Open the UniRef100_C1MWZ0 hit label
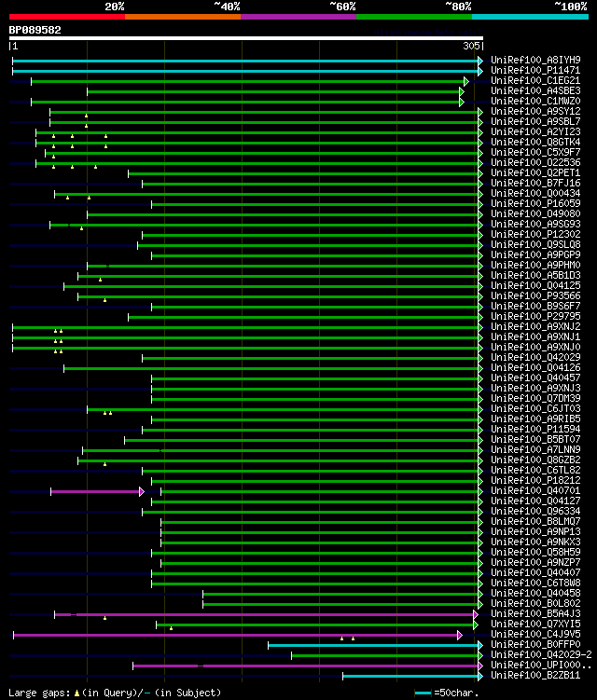This screenshot has width=597, height=700. point(535,101)
